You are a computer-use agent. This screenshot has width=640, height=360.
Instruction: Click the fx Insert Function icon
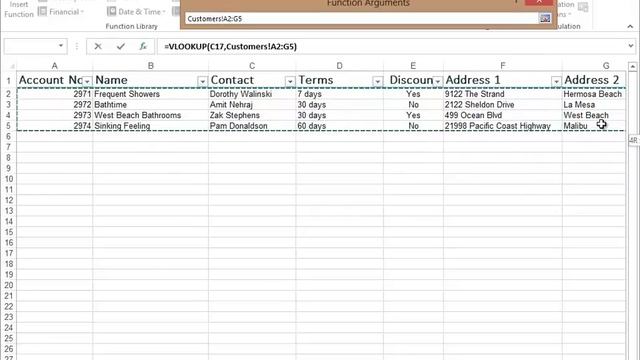click(143, 47)
